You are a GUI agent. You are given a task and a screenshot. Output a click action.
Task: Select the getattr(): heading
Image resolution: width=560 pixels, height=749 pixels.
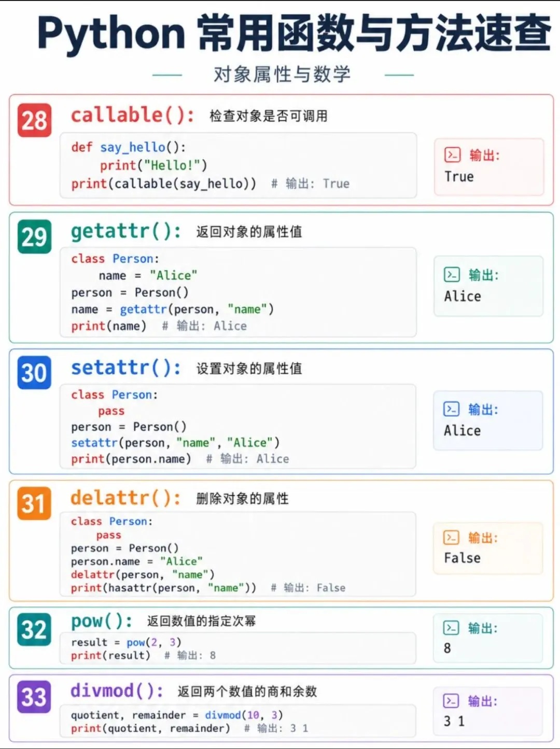pyautogui.click(x=126, y=231)
